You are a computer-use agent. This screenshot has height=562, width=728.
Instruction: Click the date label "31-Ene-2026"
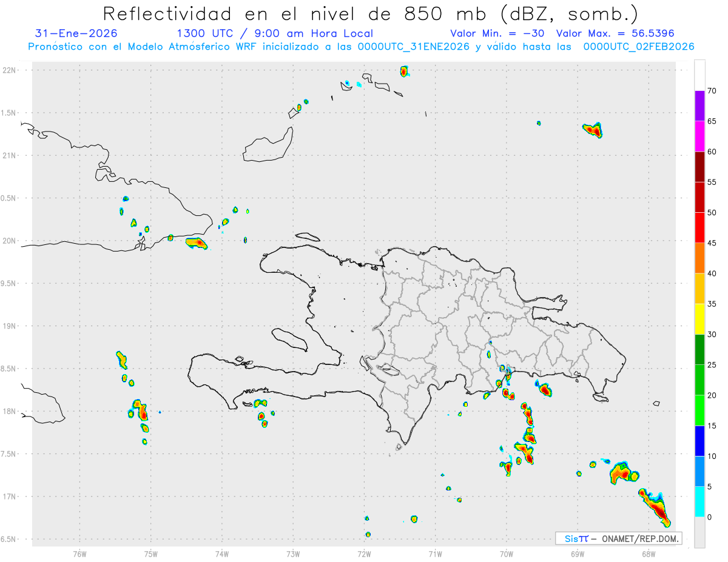(76, 33)
